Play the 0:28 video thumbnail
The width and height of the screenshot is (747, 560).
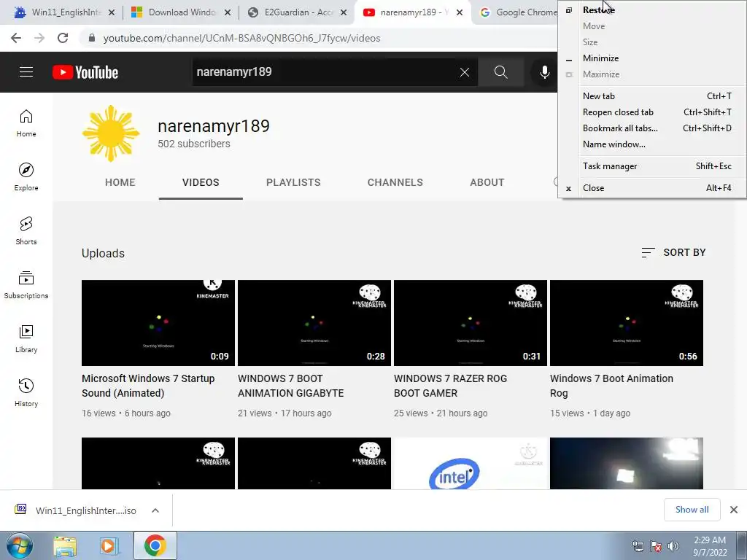(x=314, y=323)
